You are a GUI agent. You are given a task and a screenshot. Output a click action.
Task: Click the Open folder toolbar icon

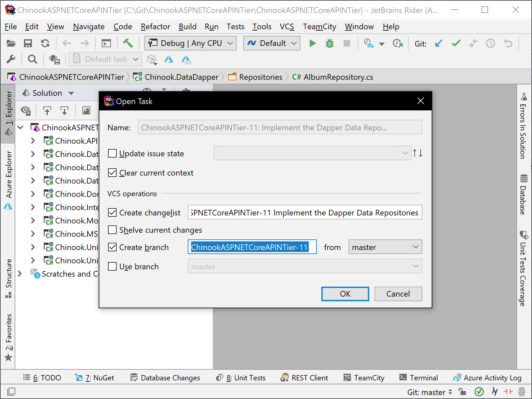tap(11, 43)
